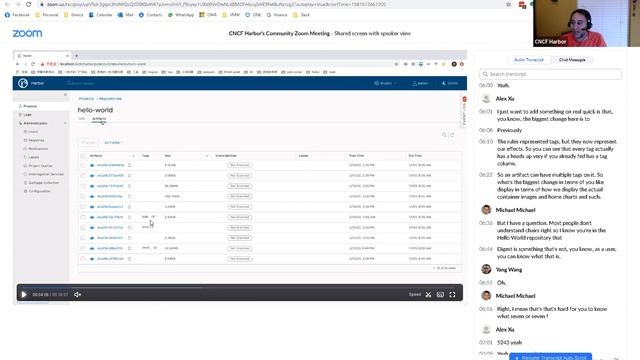Check the first artifact row's checkbox
The image size is (640, 360).
click(83, 165)
